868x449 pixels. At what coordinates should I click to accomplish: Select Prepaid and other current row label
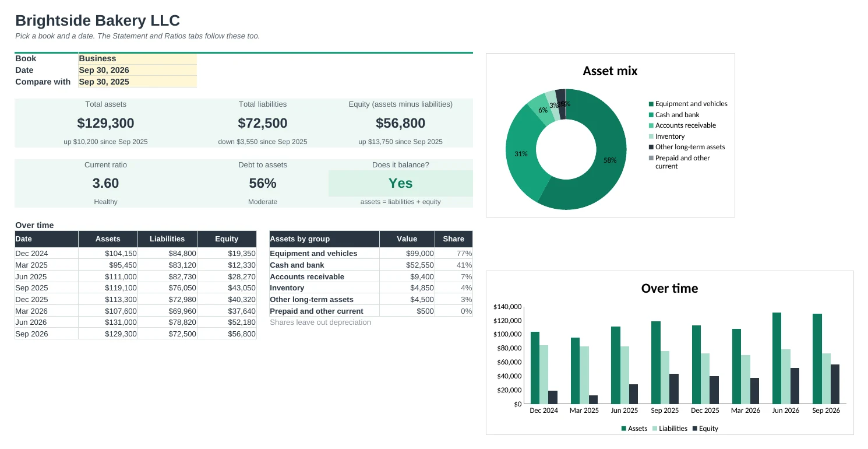click(x=324, y=311)
